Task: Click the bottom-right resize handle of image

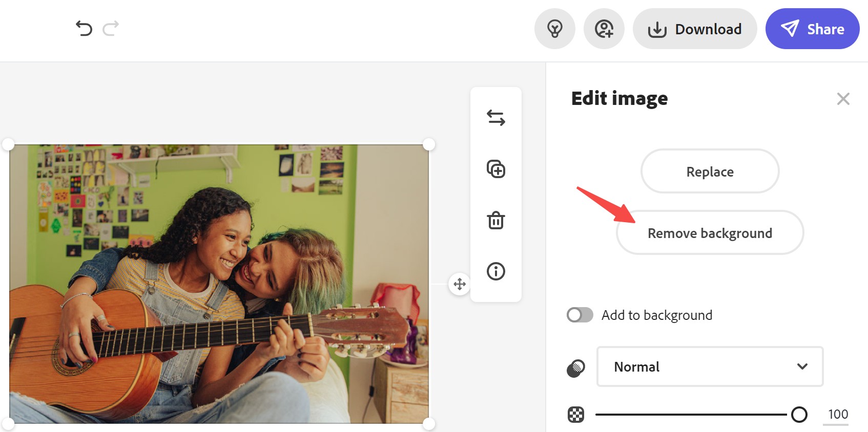Action: click(x=429, y=424)
